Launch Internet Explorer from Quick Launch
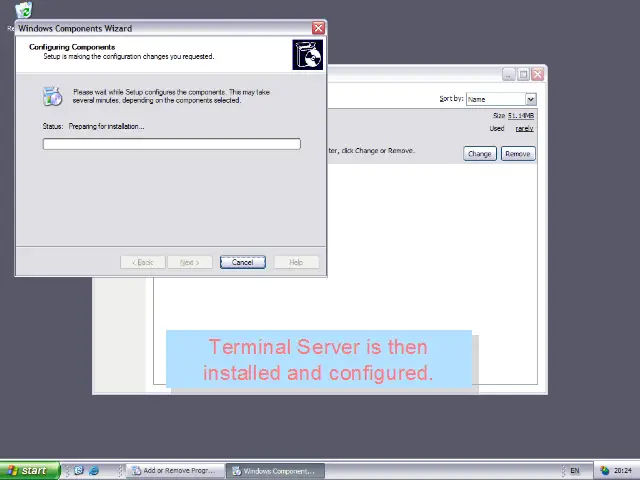Viewport: 640px width, 480px height. pos(94,471)
